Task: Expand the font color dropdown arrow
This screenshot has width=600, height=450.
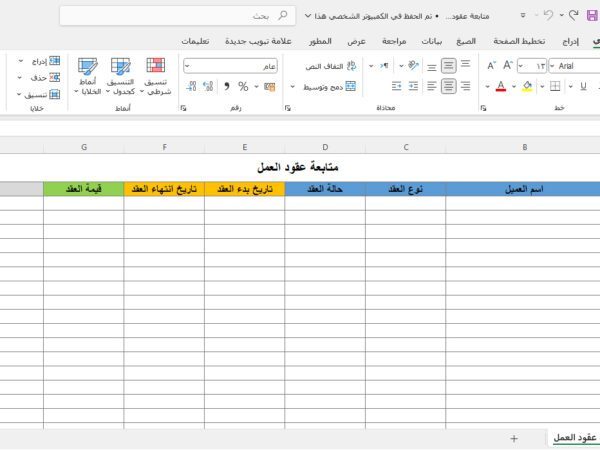Action: [x=487, y=87]
